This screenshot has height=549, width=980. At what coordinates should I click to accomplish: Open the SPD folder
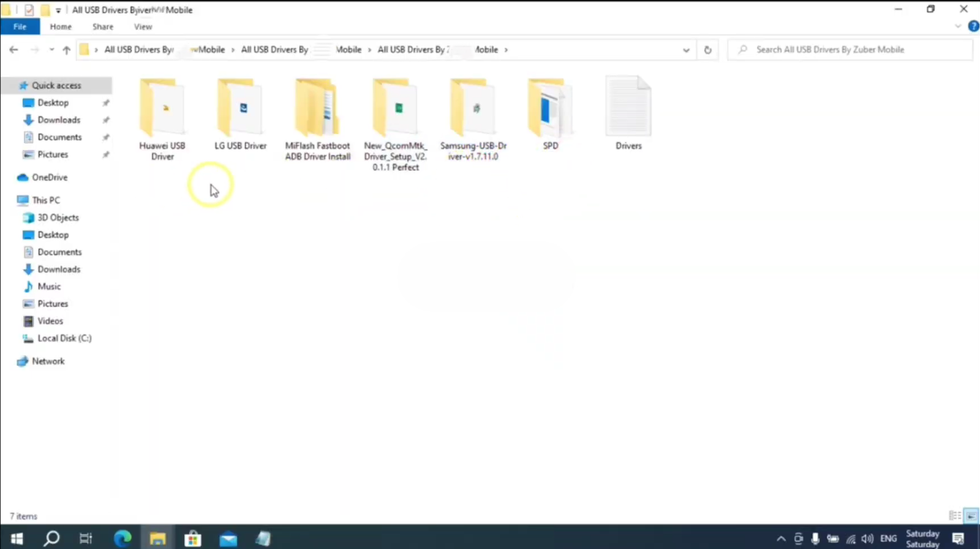click(x=550, y=108)
